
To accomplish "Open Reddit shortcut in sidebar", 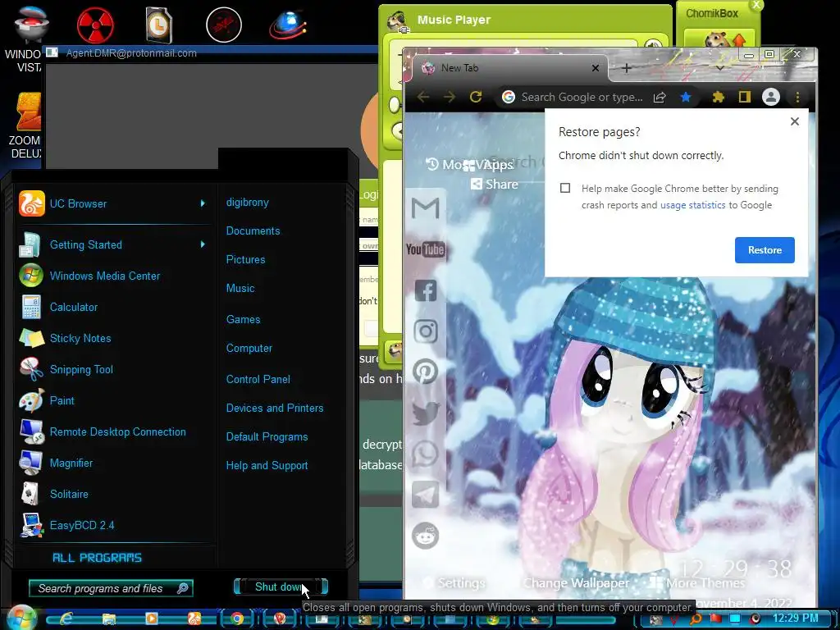I will [426, 536].
